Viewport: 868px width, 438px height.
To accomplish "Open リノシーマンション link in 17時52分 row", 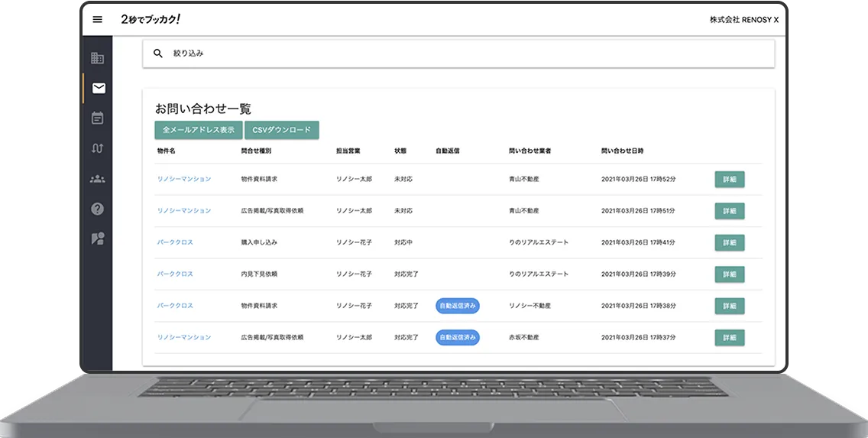I will point(184,180).
